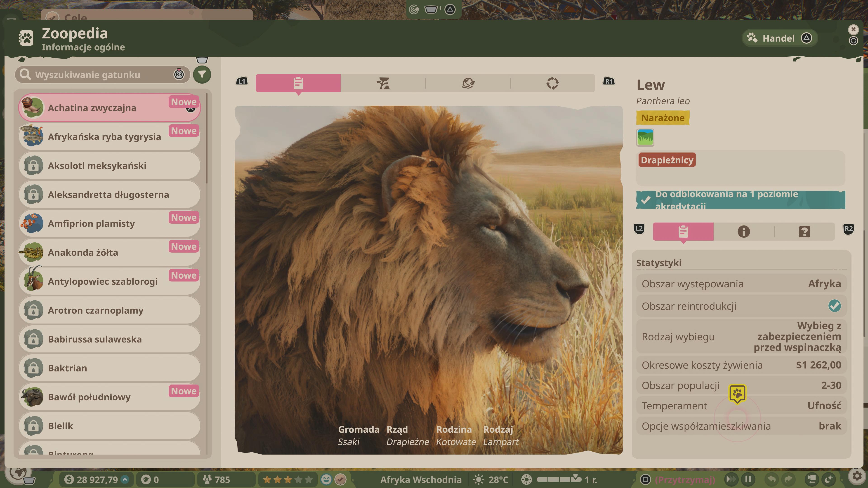Click the guest count icon
Screen dimensions: 868x488
[207, 479]
